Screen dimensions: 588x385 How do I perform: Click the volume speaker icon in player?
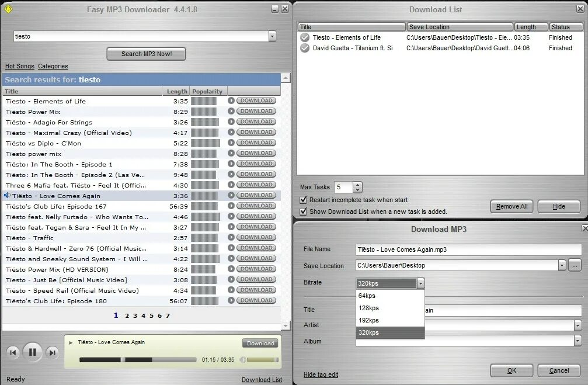(x=243, y=359)
